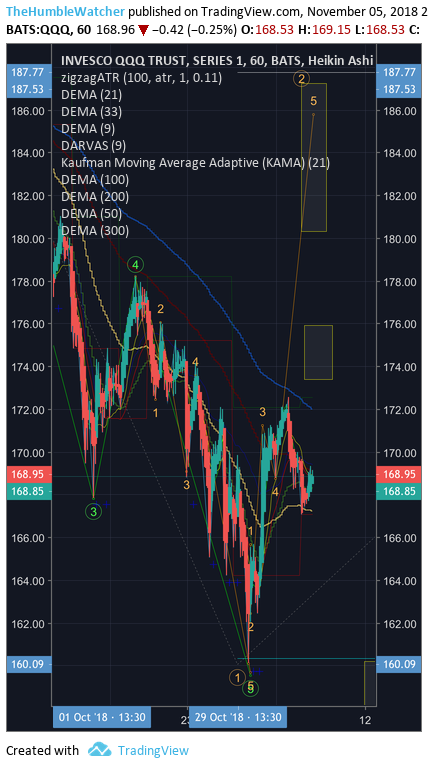
Task: Select the DARVAS (9) indicator legend
Action: tap(94, 145)
